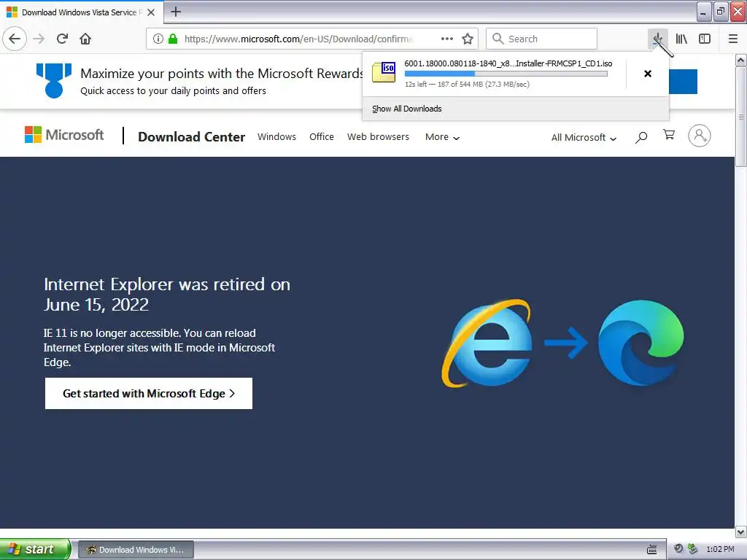Screen dimensions: 747x560
Task: Select the Download Windows Vista Service tab
Action: (x=82, y=12)
